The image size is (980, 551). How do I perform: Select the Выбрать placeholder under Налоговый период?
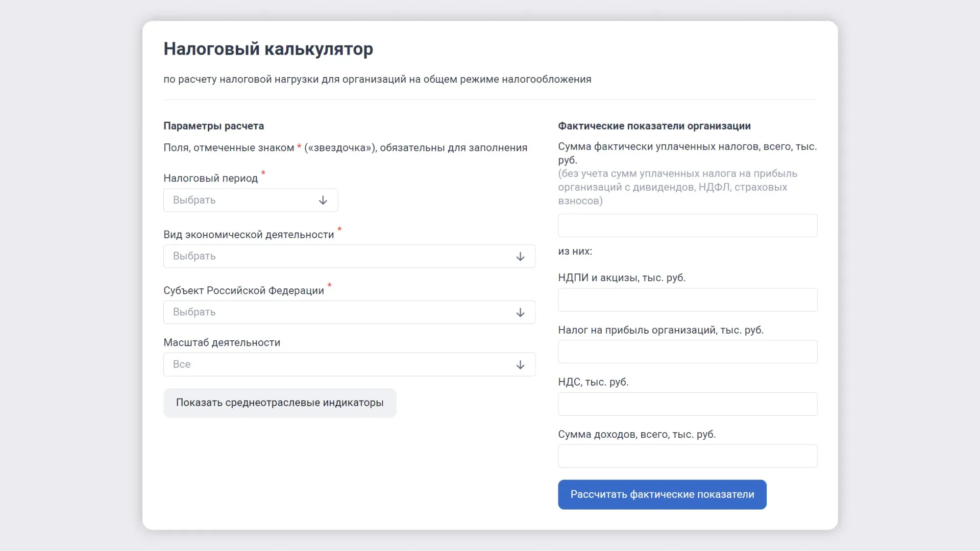[194, 200]
